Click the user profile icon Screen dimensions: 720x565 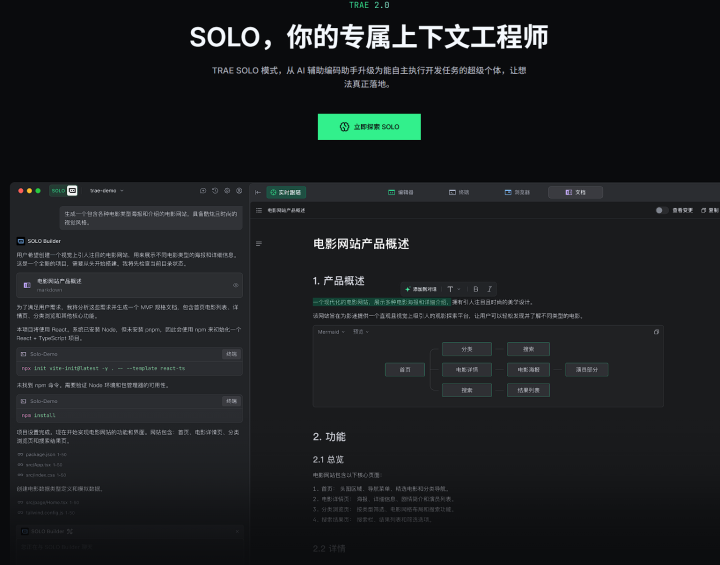coord(239,190)
